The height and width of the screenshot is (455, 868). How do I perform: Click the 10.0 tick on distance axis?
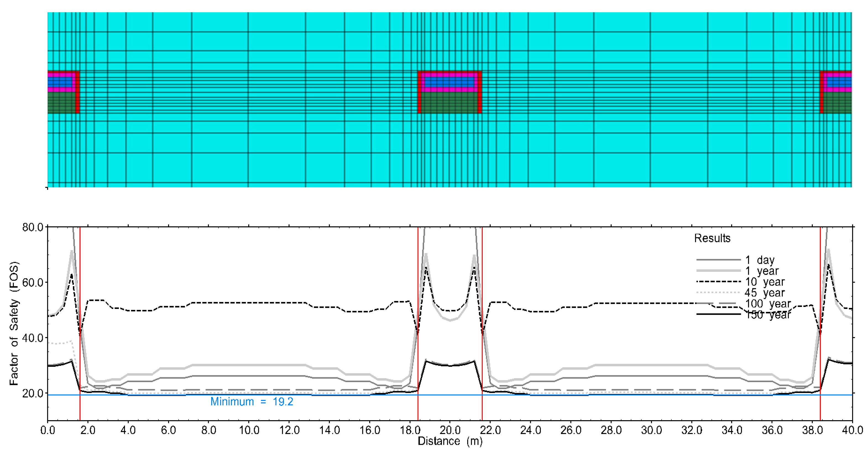[x=249, y=430]
